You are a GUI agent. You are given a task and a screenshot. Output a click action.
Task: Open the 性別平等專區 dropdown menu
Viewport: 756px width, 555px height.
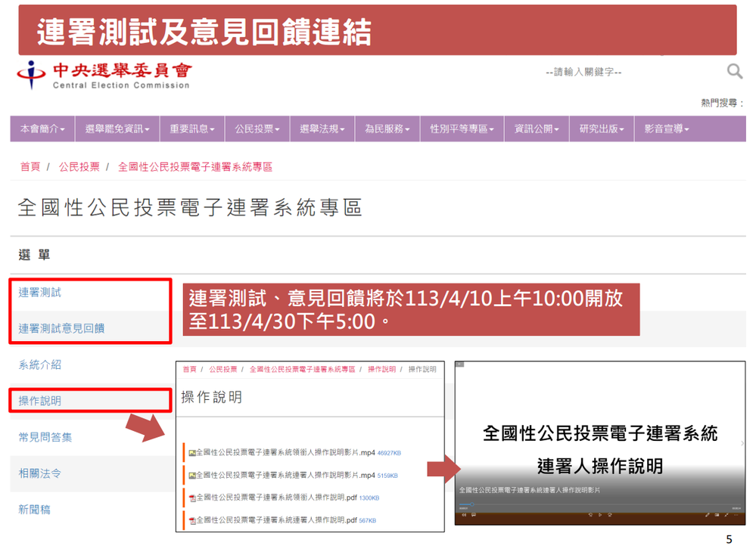(x=462, y=129)
